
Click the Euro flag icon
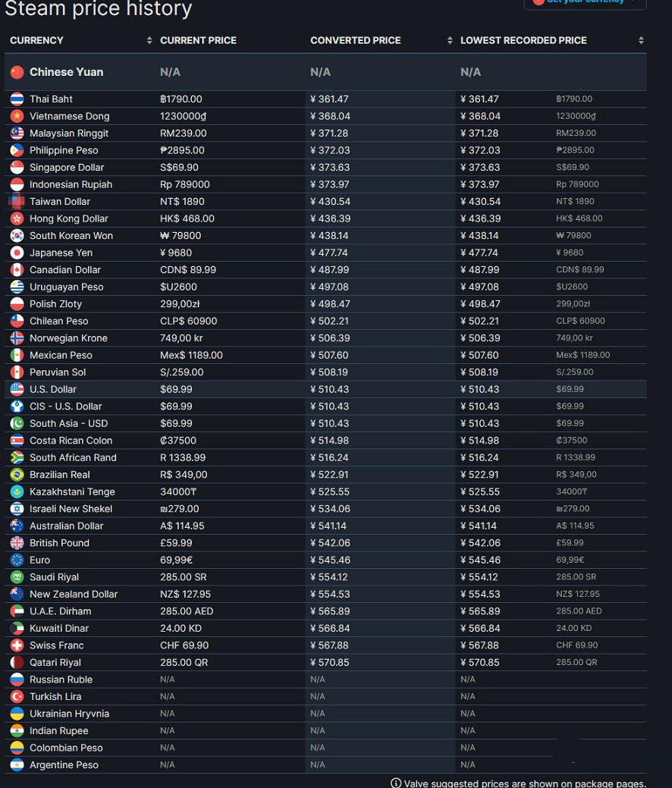(x=17, y=560)
